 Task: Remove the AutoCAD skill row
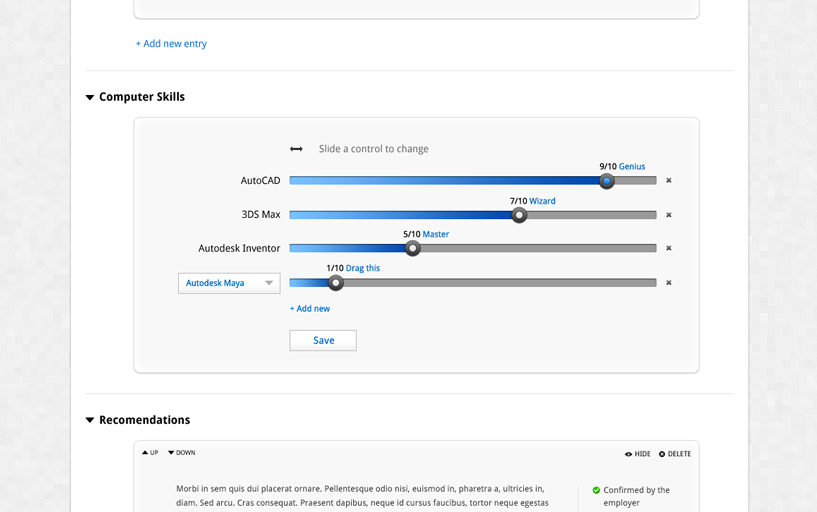(669, 181)
